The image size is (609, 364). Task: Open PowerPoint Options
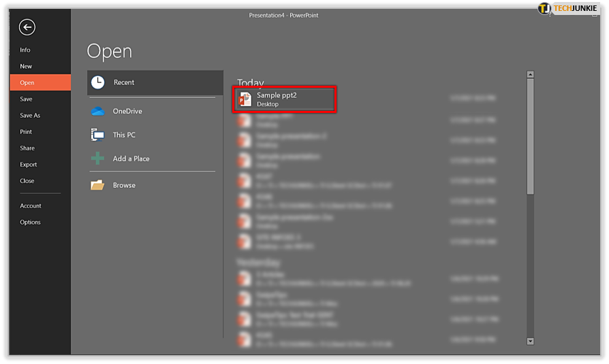(30, 222)
